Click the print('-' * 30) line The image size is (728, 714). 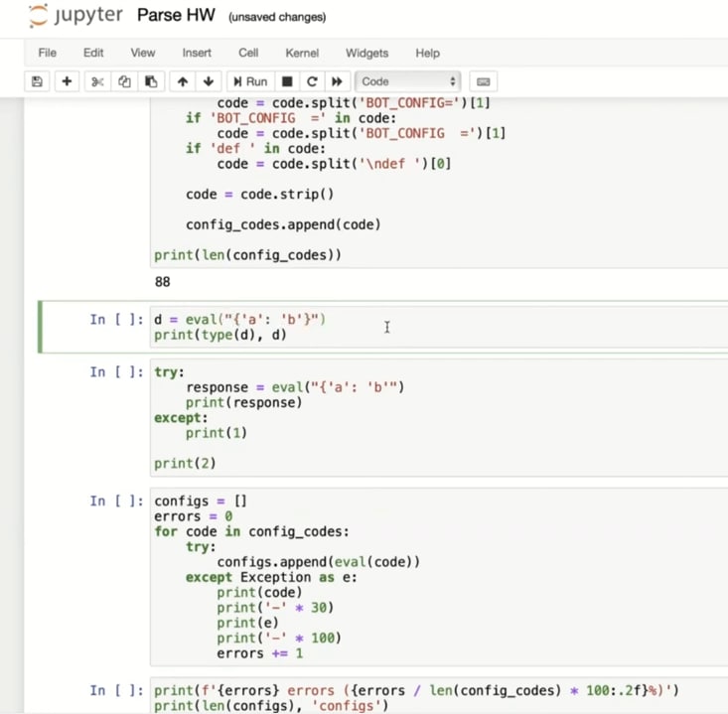point(275,607)
